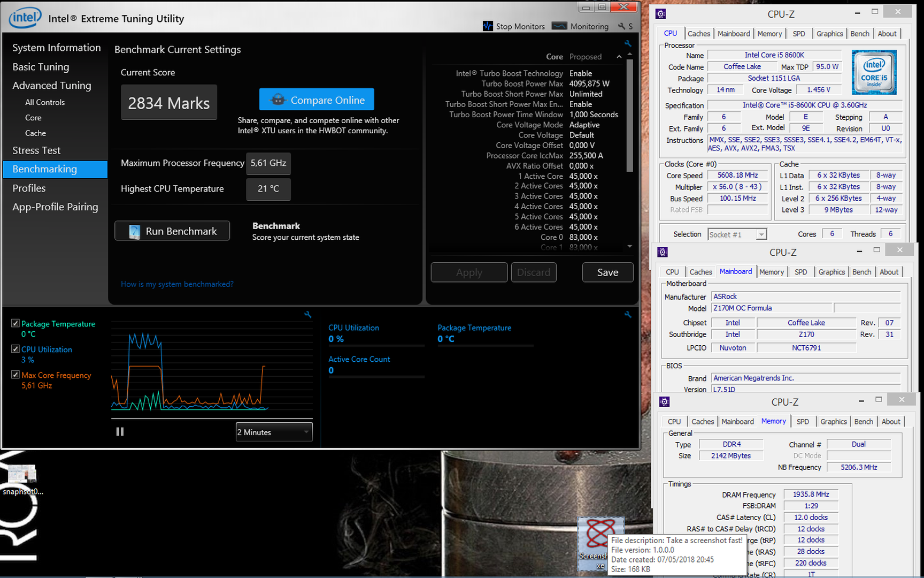Screen dimensions: 924x578
Task: Select Benchmarking in the sidebar
Action: pyautogui.click(x=55, y=169)
